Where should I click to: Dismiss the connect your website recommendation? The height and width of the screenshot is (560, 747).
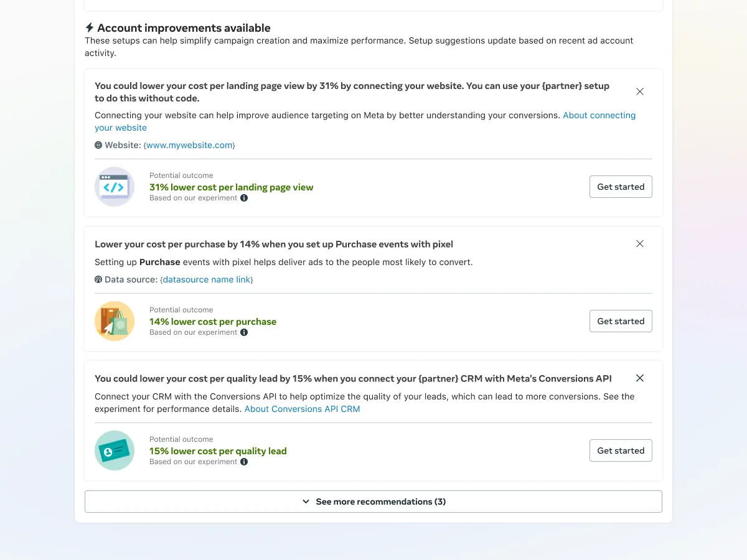[x=640, y=91]
